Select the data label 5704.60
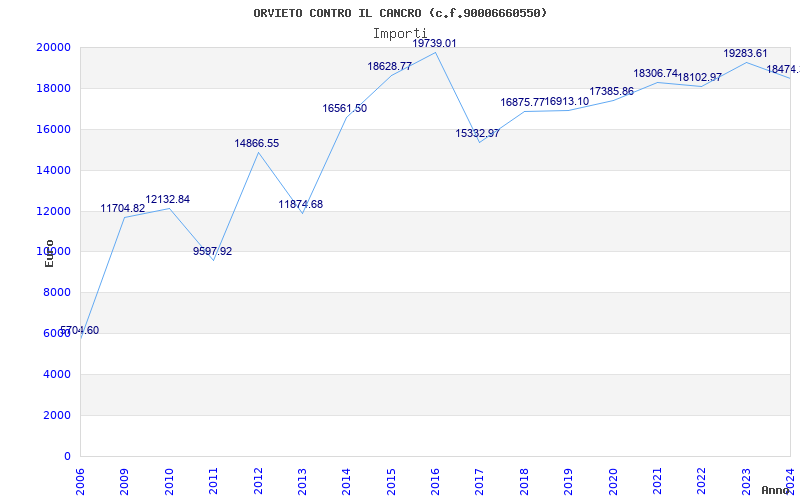 tap(80, 331)
